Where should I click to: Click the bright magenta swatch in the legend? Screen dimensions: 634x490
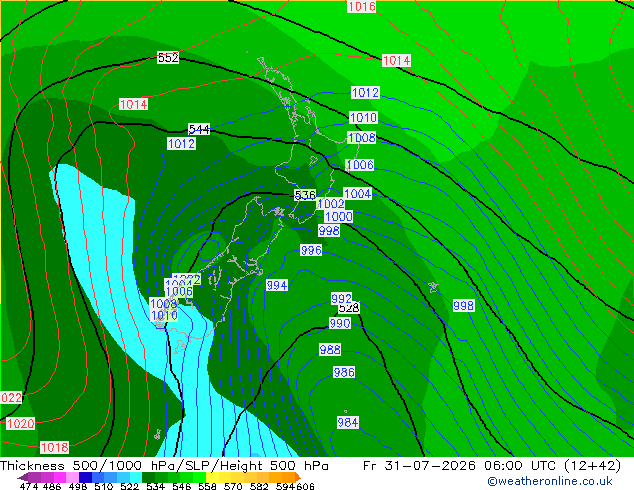[60, 477]
